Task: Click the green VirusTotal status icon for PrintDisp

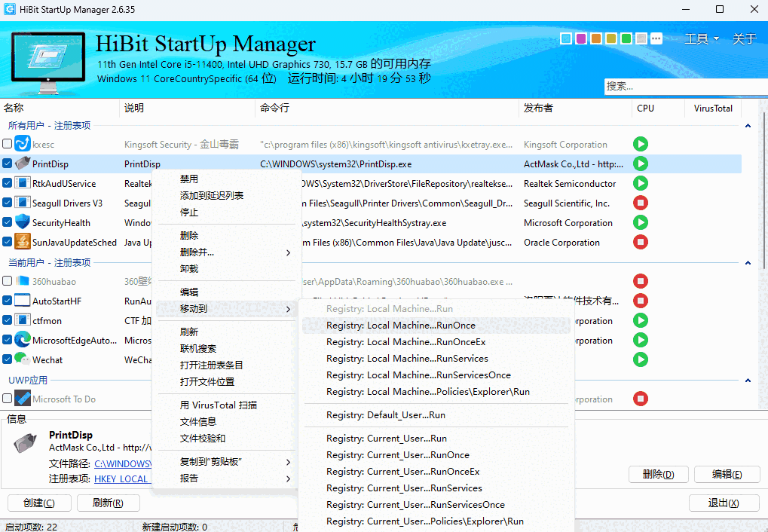Action: [640, 164]
